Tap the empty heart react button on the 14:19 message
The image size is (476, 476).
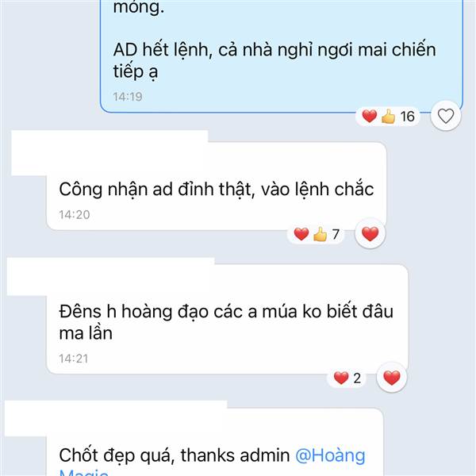(x=446, y=116)
